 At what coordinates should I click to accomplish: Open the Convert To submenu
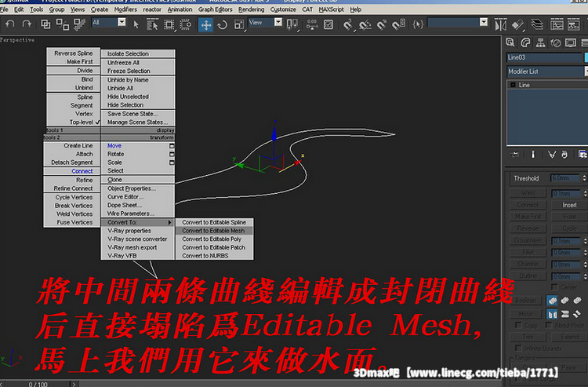pos(137,222)
